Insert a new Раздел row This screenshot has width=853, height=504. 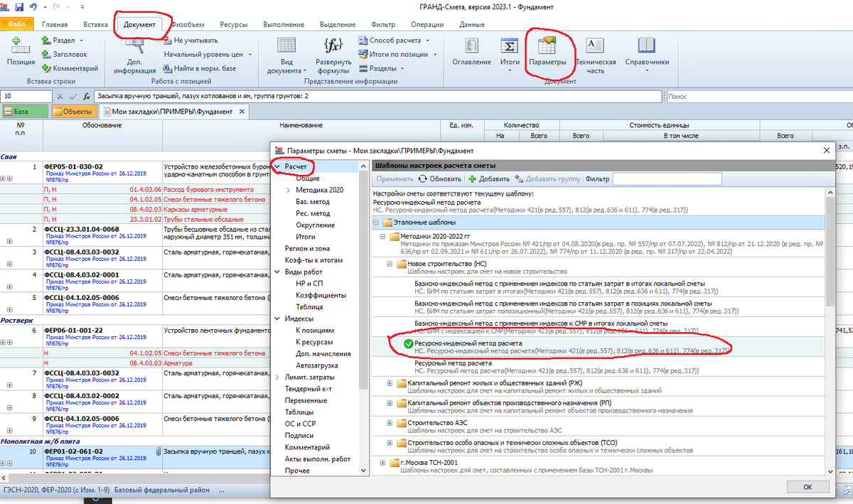(62, 41)
